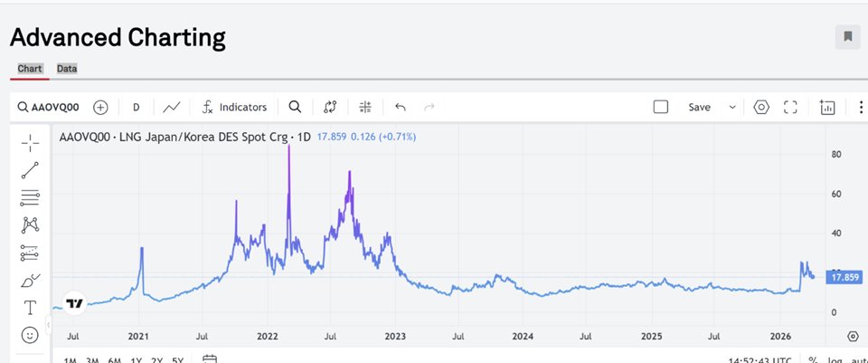
Task: Enter fullscreen mode
Action: pos(790,107)
